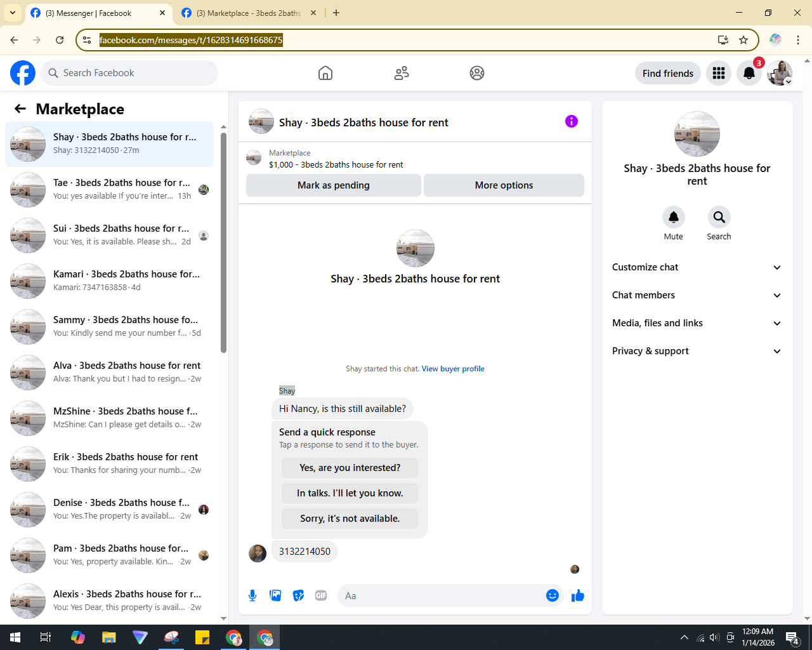Open the Groups icon in top navigation
This screenshot has height=650, width=812.
coord(477,73)
